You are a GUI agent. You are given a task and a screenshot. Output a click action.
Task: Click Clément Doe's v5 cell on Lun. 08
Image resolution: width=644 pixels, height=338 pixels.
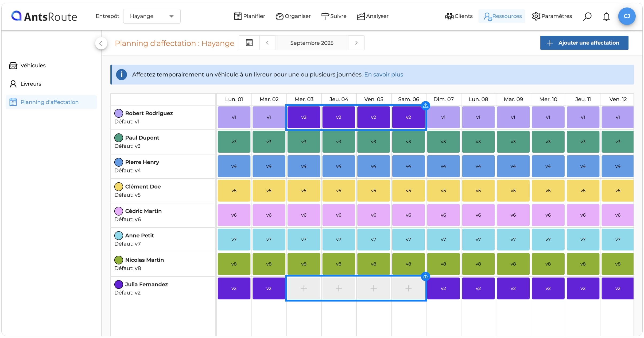[478, 191]
